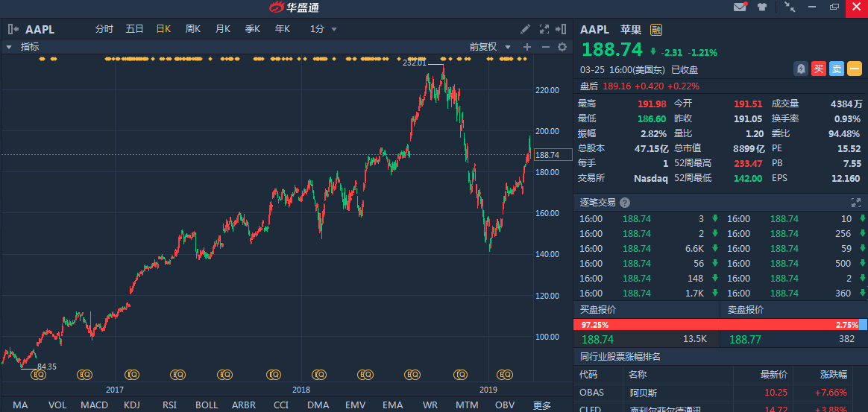Open the 前复权 adjustment dropdown

pyautogui.click(x=490, y=47)
